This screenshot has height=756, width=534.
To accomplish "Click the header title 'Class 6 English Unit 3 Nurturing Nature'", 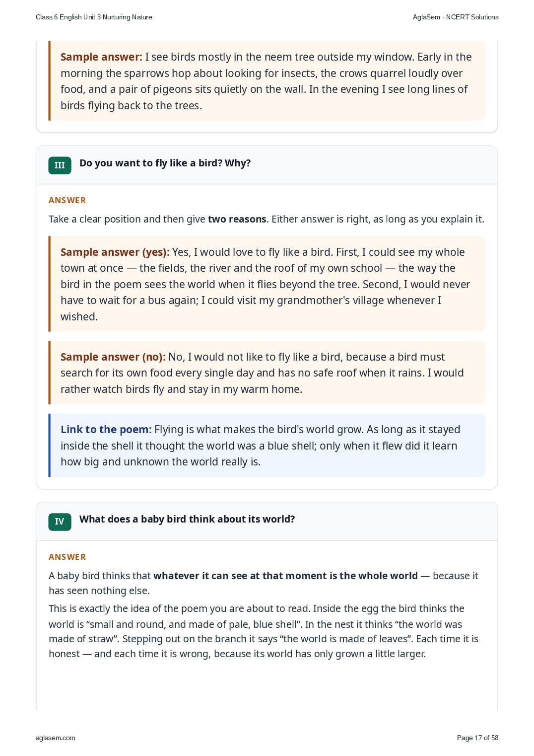I will (x=94, y=17).
